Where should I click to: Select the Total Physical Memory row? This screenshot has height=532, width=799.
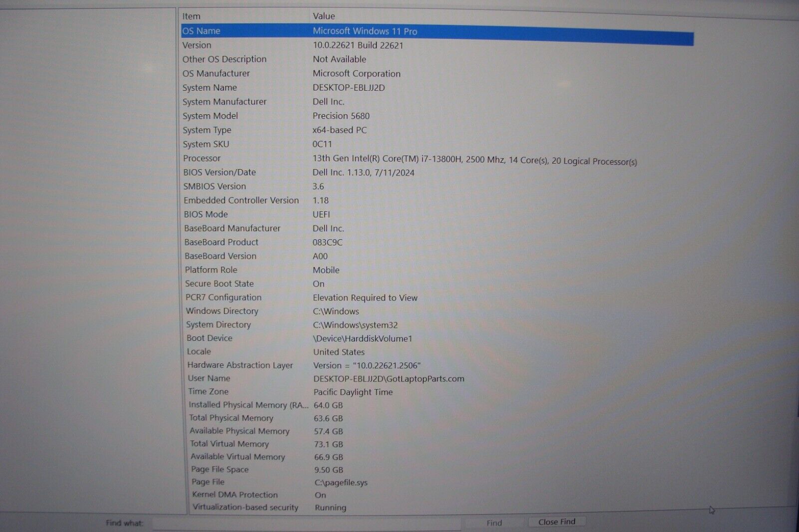tap(437, 418)
